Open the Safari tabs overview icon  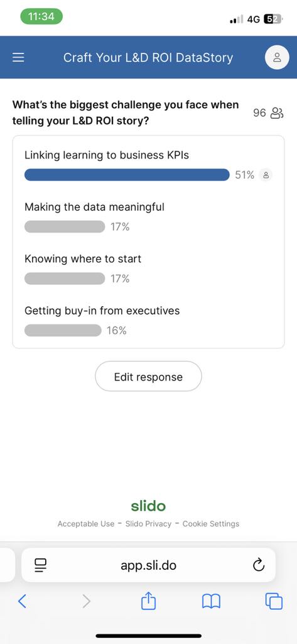coord(274,602)
